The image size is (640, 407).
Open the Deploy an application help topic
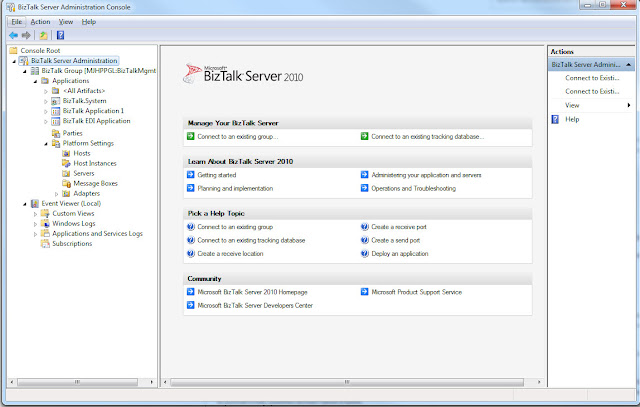click(x=400, y=254)
